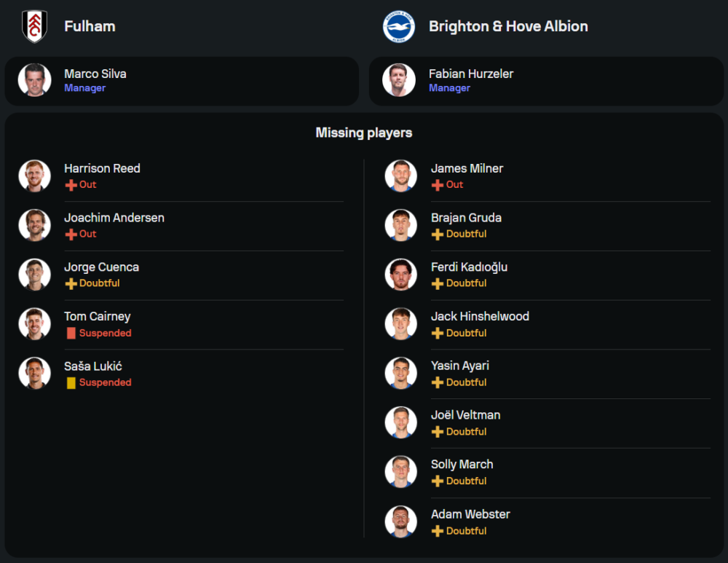
Task: Open the Brighton & Hove Albion name link
Action: point(508,26)
